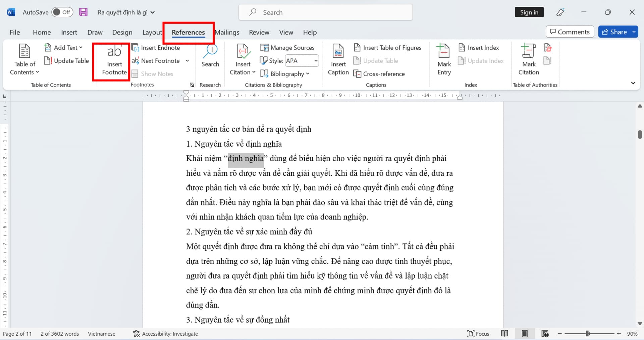Click the scroll down arrow
The width and height of the screenshot is (644, 340).
(x=640, y=324)
